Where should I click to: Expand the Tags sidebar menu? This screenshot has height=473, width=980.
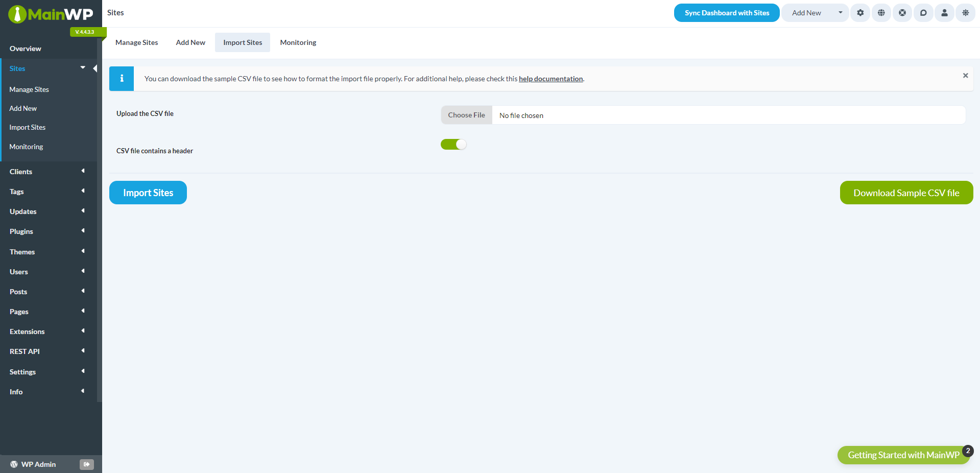(83, 191)
